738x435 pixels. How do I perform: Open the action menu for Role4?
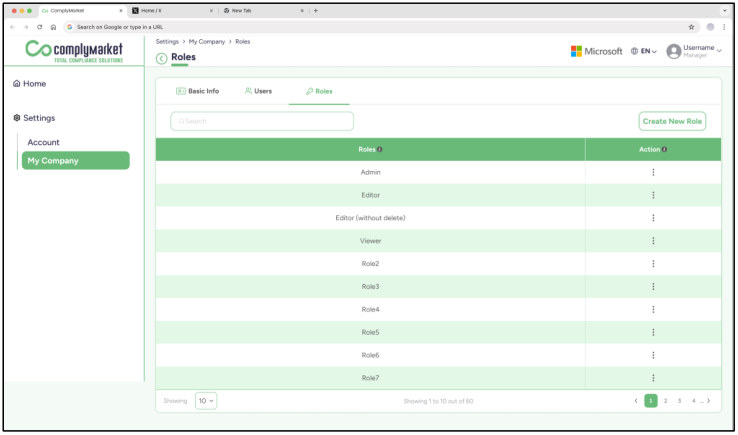click(653, 309)
